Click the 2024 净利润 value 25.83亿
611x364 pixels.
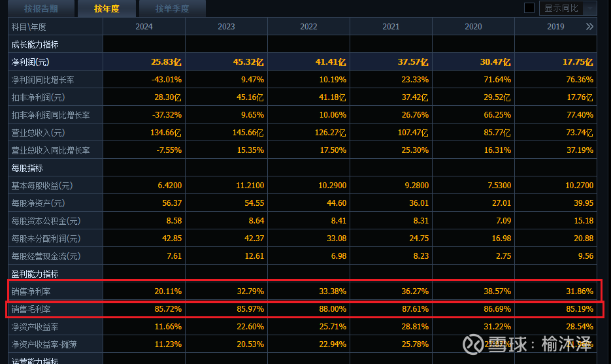coord(167,62)
